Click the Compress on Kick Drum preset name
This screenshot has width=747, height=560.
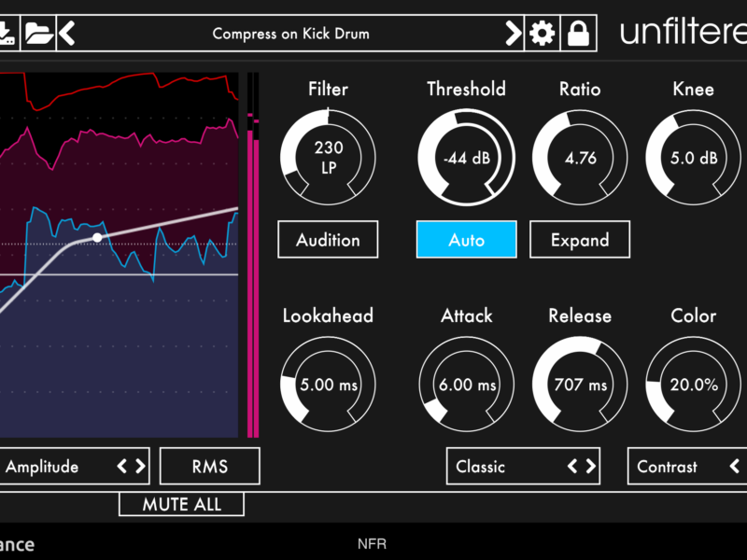tap(290, 34)
